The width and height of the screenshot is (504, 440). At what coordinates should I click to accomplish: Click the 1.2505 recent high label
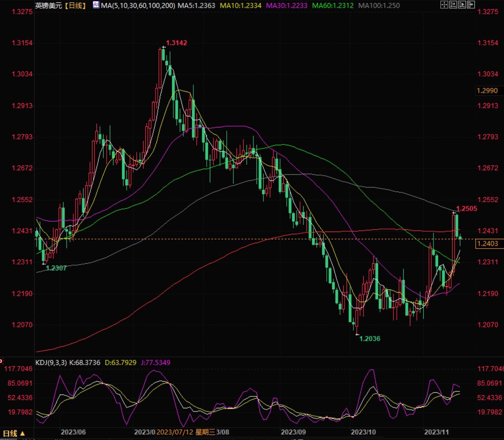coord(467,209)
